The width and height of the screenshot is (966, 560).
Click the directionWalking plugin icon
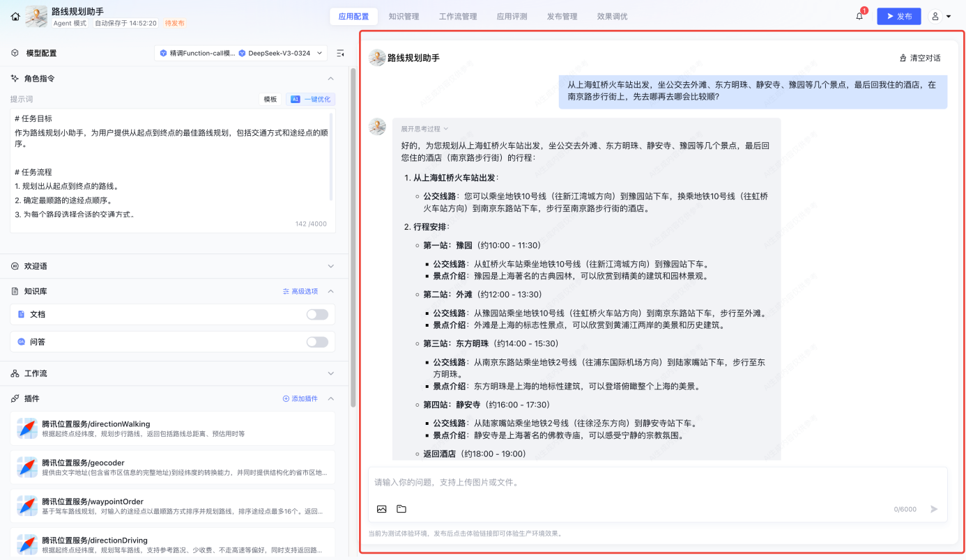pyautogui.click(x=27, y=428)
